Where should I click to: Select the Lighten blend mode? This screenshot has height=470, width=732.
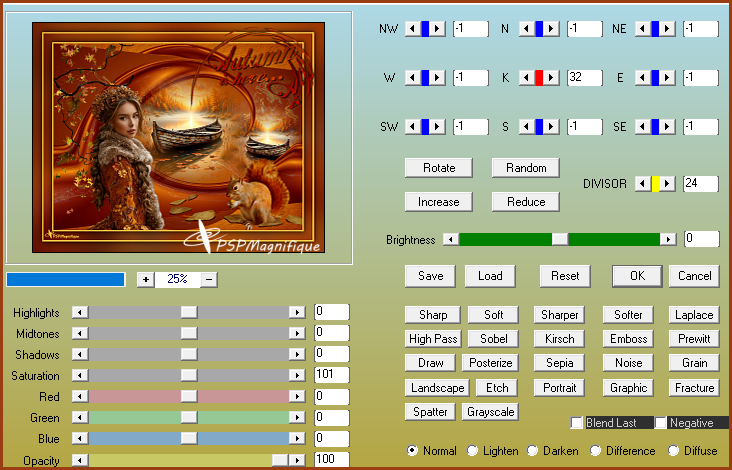(472, 450)
